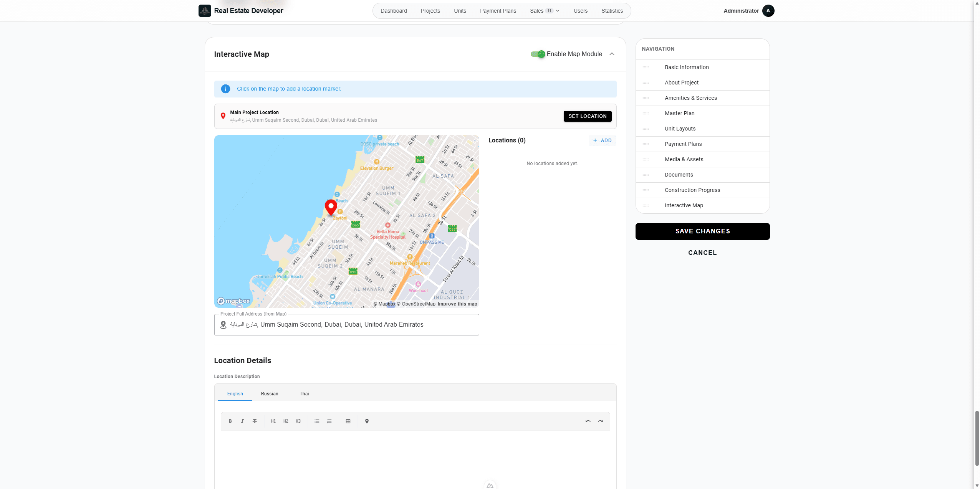This screenshot has width=980, height=489.
Task: Toggle bold formatting in the editor
Action: 230,421
